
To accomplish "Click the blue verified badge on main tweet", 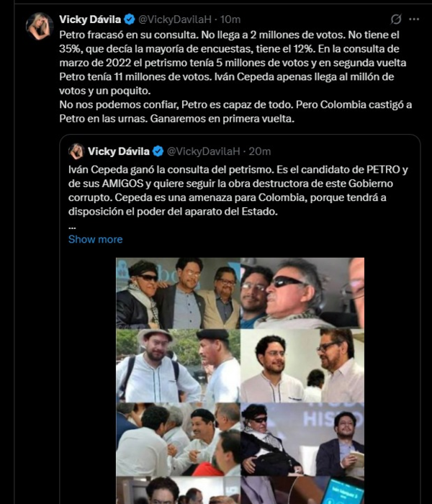I will tap(129, 19).
